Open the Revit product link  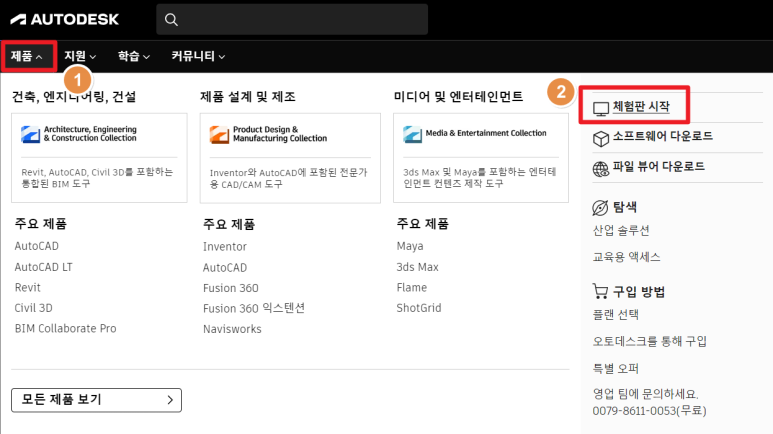[x=28, y=288]
